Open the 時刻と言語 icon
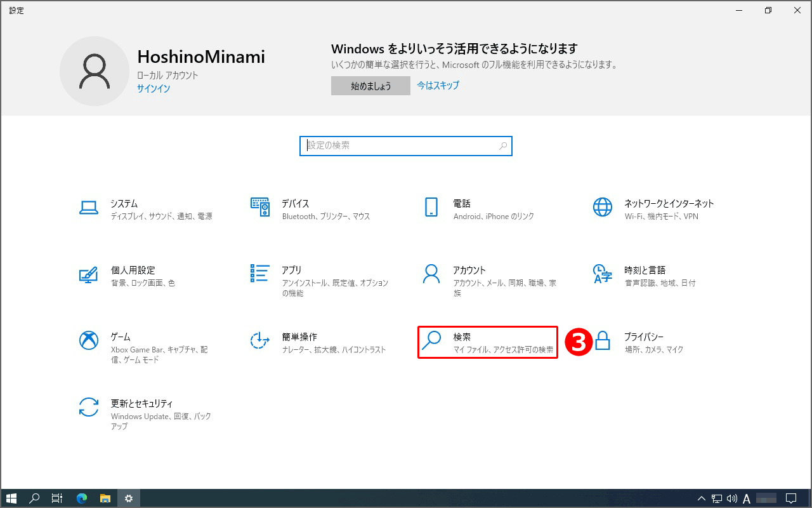Screen dimensions: 812x508 (603, 274)
